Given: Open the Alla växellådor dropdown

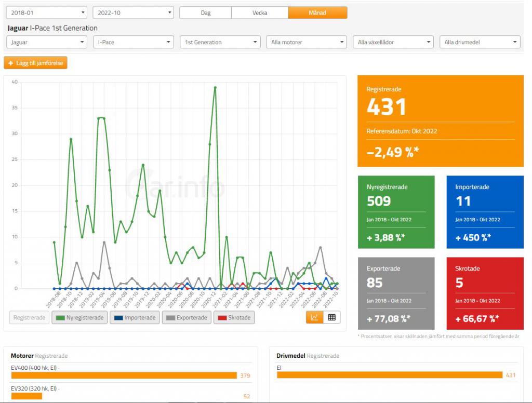Looking at the screenshot, I should (x=393, y=42).
